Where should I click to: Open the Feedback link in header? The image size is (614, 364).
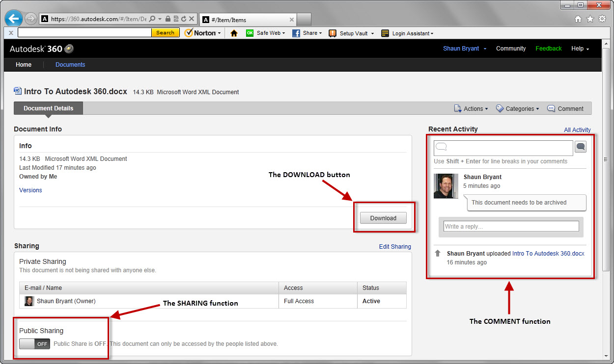point(549,49)
